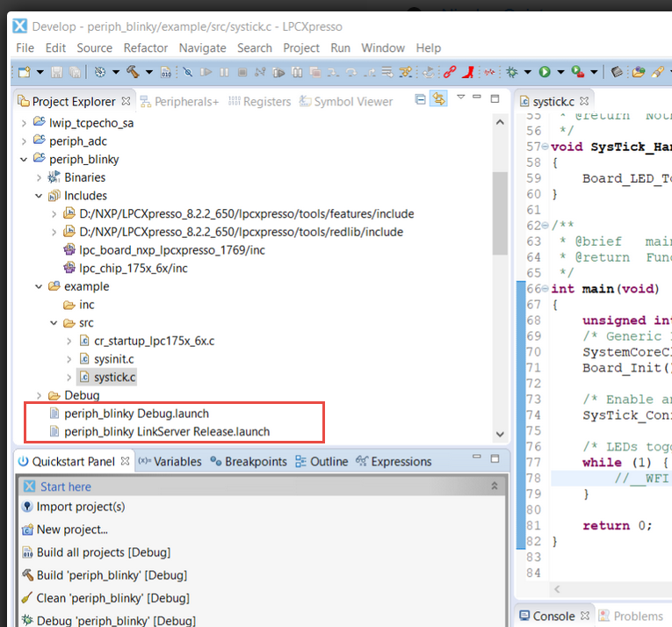
Task: Click the Suspend pause toolbar icon
Action: pos(224,72)
